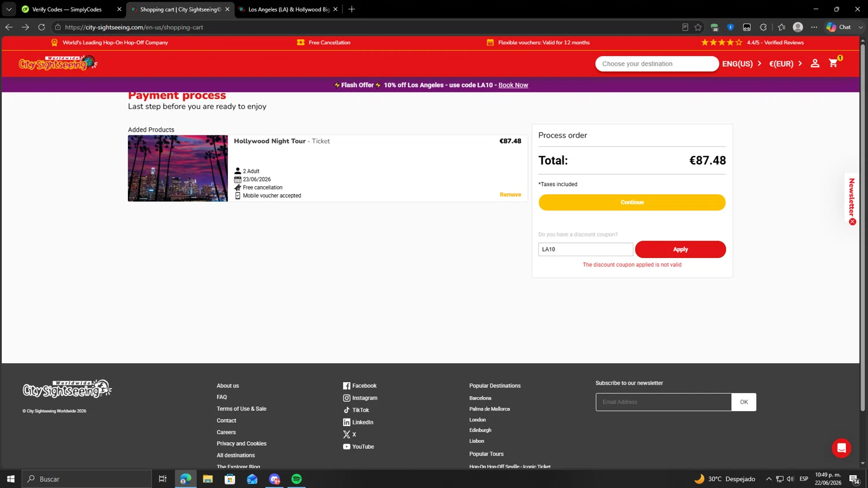Open Edinburgh destination link
Image resolution: width=868 pixels, height=488 pixels.
480,430
